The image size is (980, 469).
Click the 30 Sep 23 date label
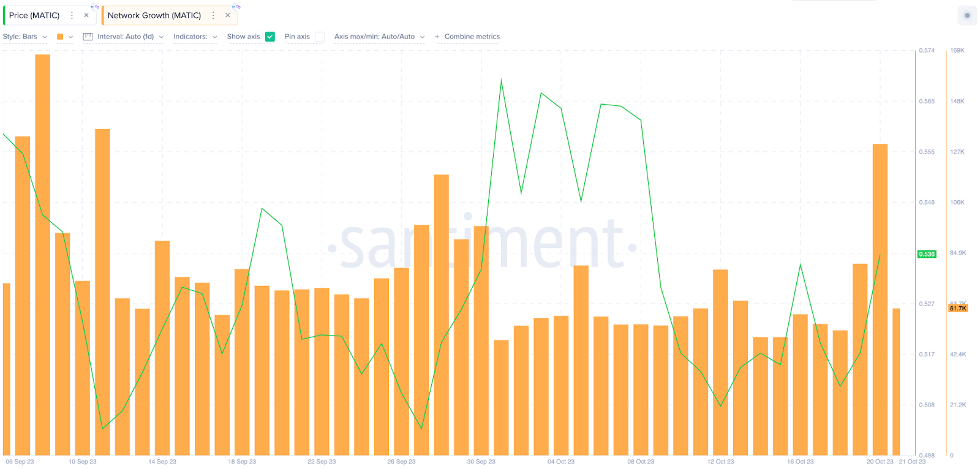coord(481,462)
